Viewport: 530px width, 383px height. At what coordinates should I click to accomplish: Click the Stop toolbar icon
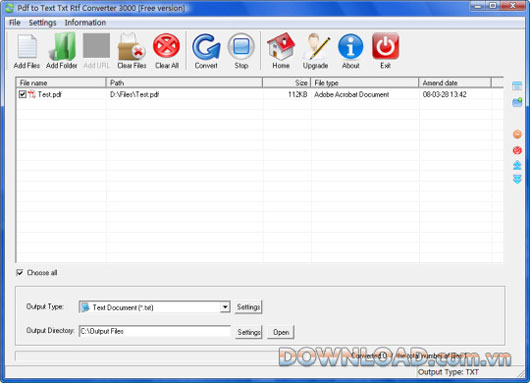tap(241, 46)
